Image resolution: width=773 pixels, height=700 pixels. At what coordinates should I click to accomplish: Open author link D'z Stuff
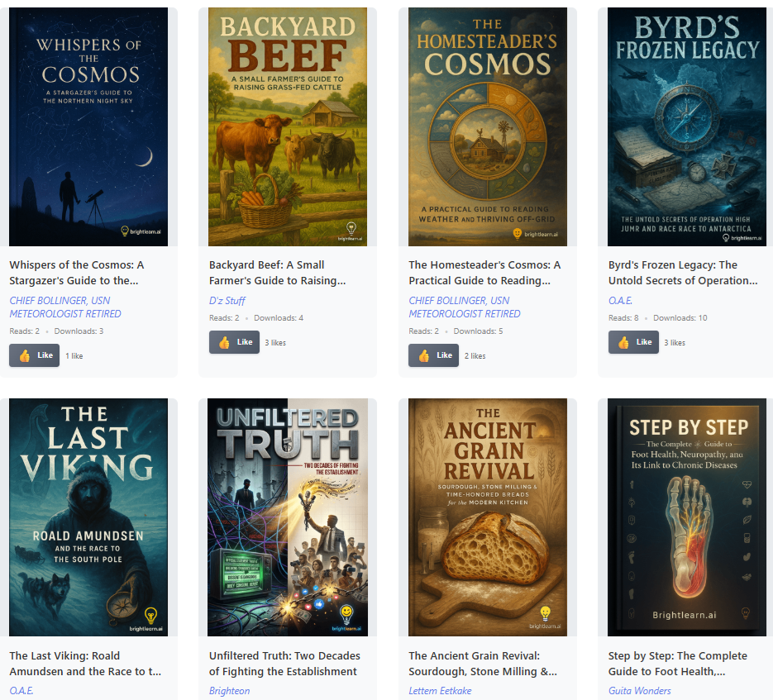[227, 301]
